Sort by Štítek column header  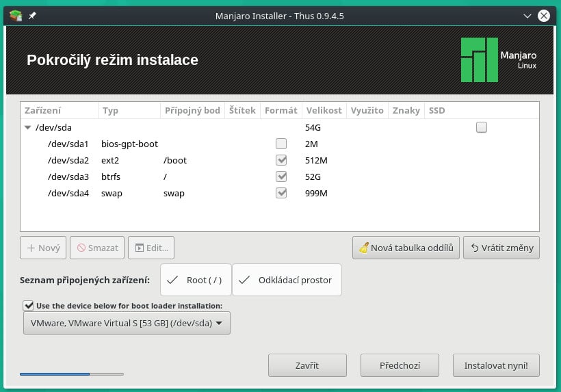[x=243, y=111]
